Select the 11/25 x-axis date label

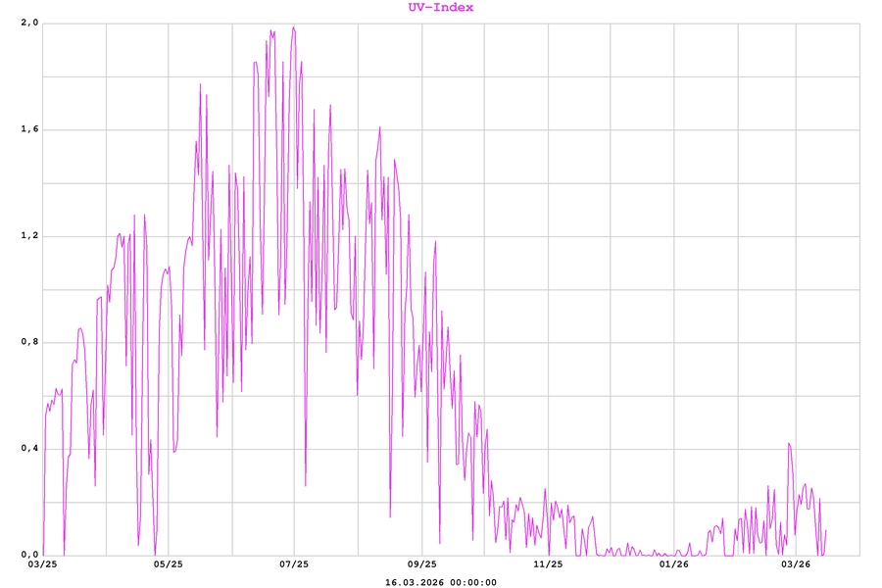(x=548, y=564)
